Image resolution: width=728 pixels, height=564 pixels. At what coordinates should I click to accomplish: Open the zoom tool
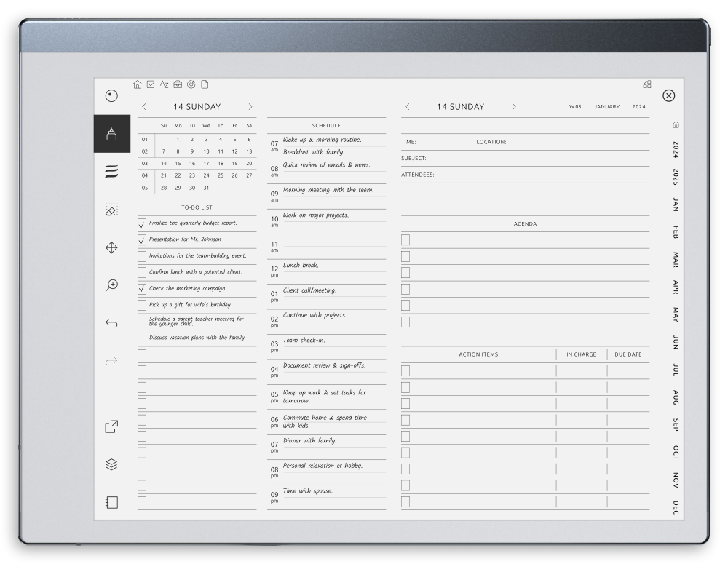click(111, 285)
